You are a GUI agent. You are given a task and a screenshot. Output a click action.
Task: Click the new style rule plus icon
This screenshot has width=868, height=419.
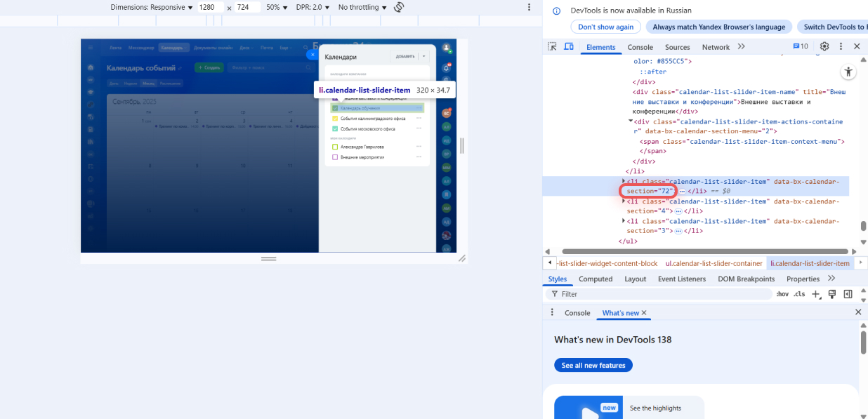click(816, 294)
